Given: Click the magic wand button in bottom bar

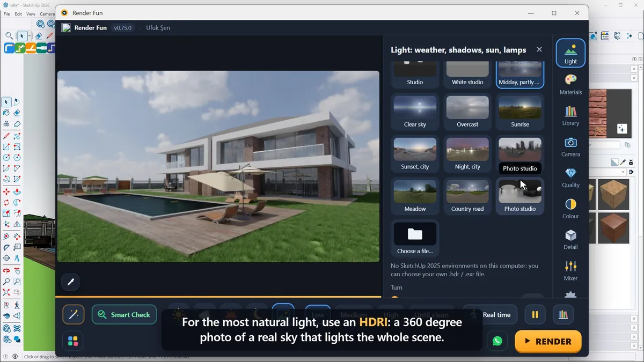Looking at the screenshot, I should point(74,315).
